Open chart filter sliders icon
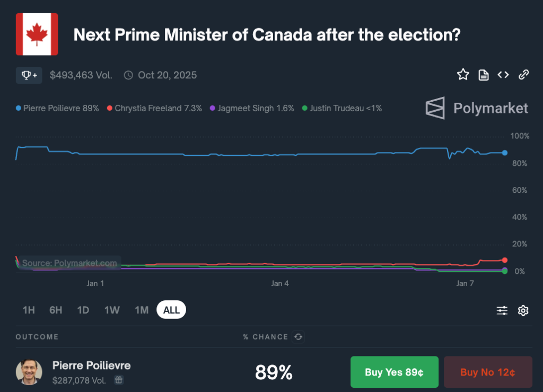The height and width of the screenshot is (392, 543). point(502,310)
